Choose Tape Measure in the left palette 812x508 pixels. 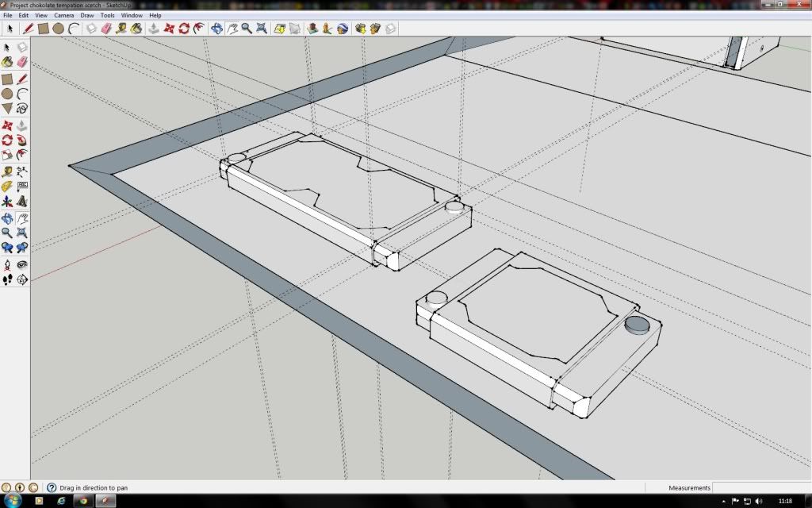pos(7,171)
